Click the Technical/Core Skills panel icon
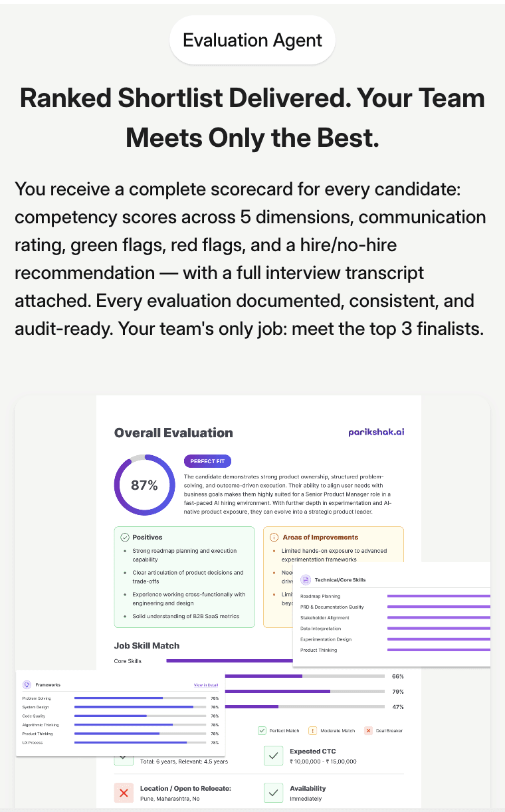 point(305,579)
